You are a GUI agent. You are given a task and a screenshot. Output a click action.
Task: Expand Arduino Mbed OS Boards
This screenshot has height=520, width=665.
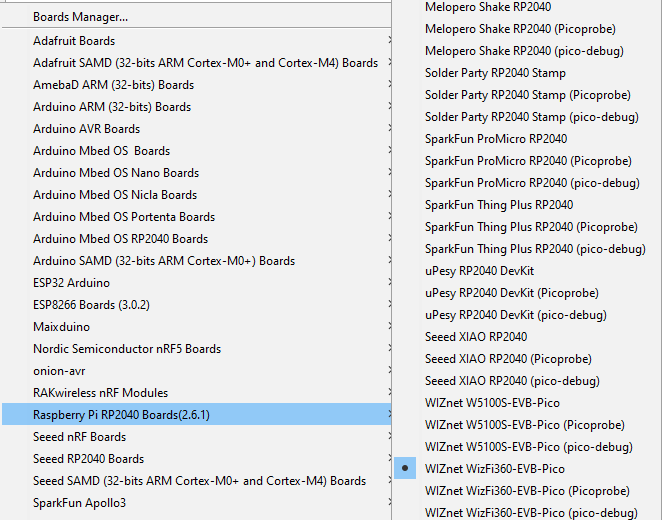196,151
